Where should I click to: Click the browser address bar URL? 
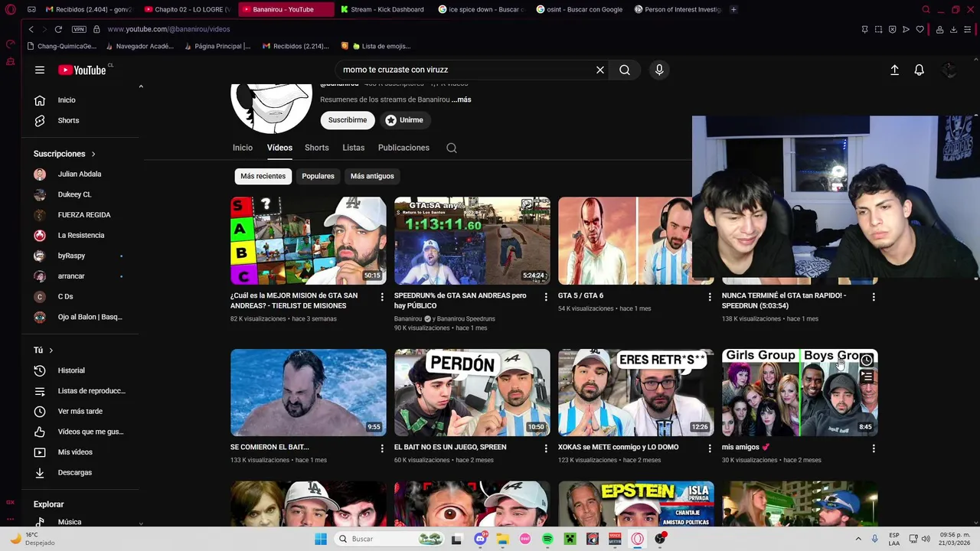(168, 29)
